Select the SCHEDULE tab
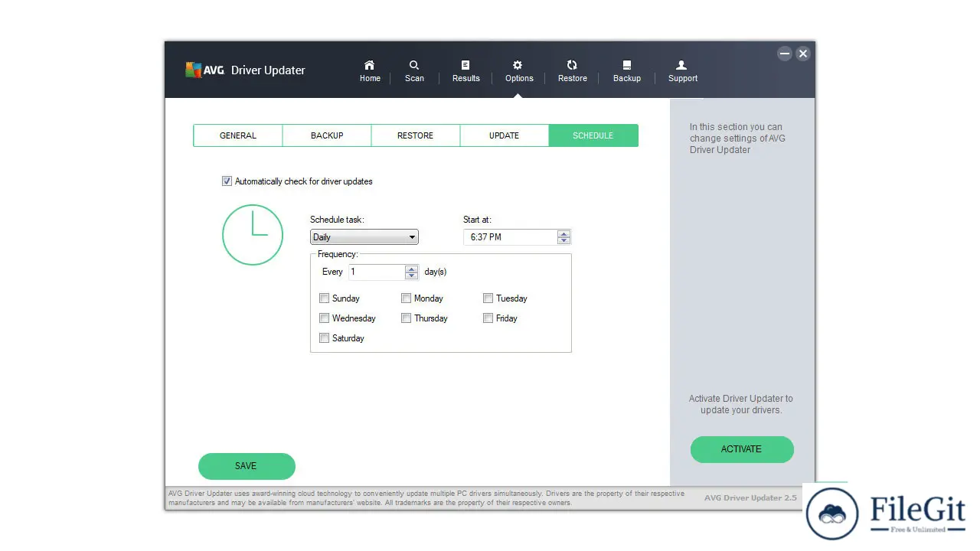980x551 pixels. pos(593,135)
